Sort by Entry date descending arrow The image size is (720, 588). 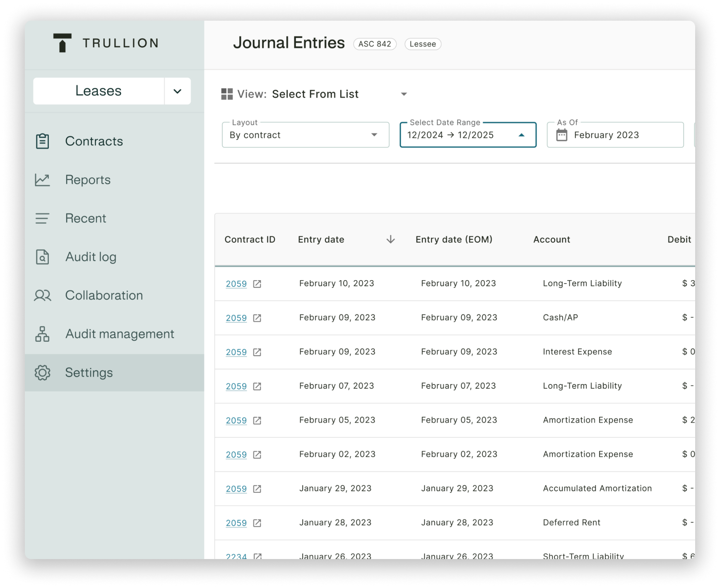[390, 240]
